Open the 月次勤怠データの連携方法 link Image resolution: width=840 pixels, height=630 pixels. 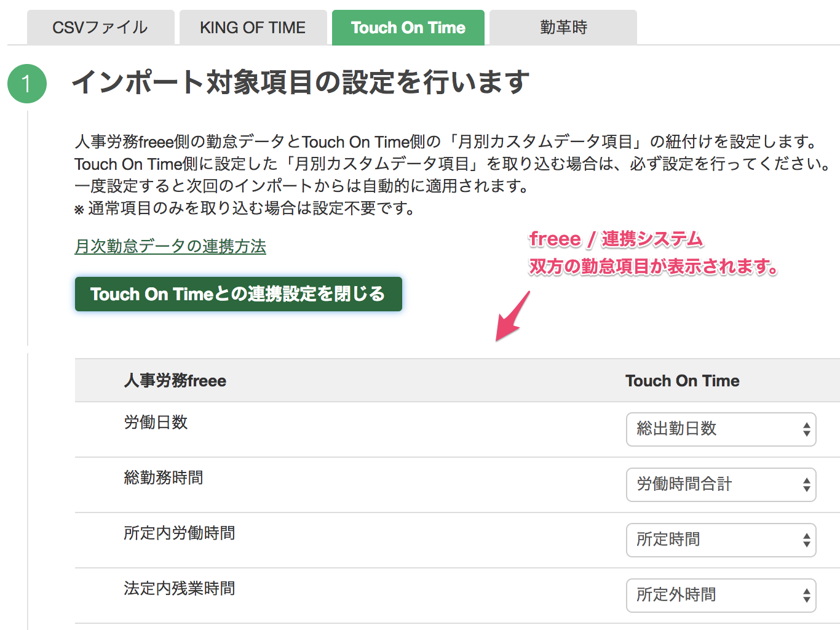tap(170, 245)
